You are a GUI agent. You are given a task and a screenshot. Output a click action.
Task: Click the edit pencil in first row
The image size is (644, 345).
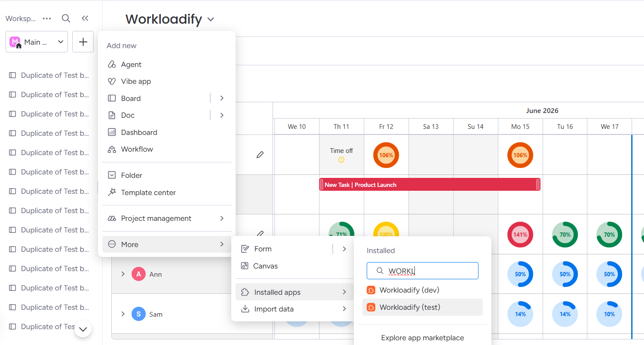point(260,155)
